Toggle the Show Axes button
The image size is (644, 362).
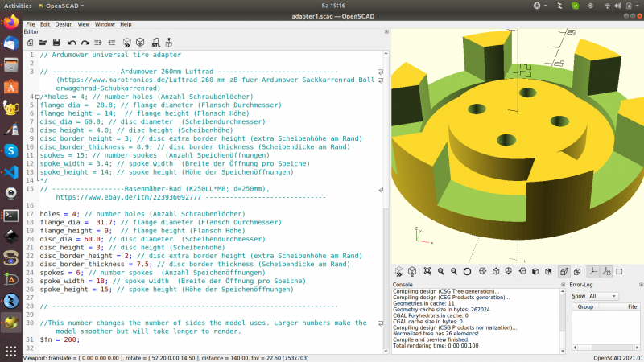593,271
